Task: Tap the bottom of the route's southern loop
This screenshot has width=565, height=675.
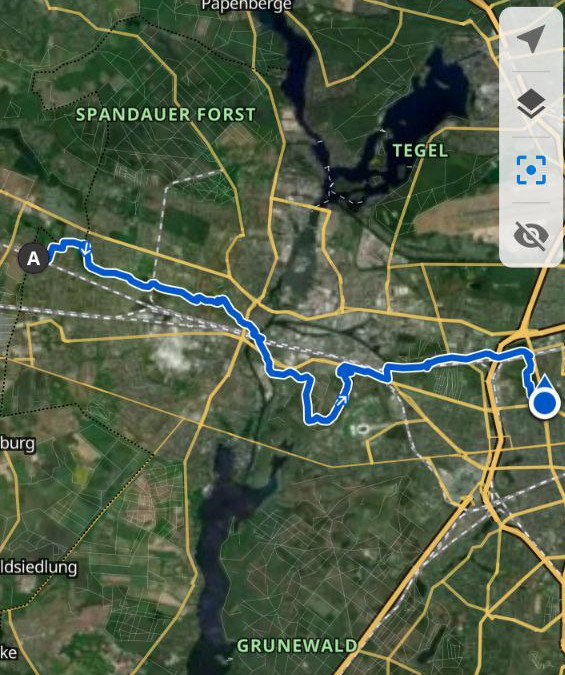Action: (319, 419)
